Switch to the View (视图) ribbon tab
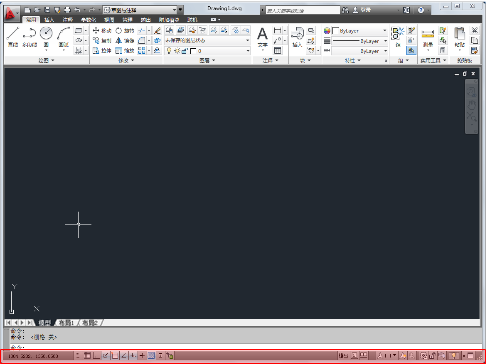 [109, 20]
